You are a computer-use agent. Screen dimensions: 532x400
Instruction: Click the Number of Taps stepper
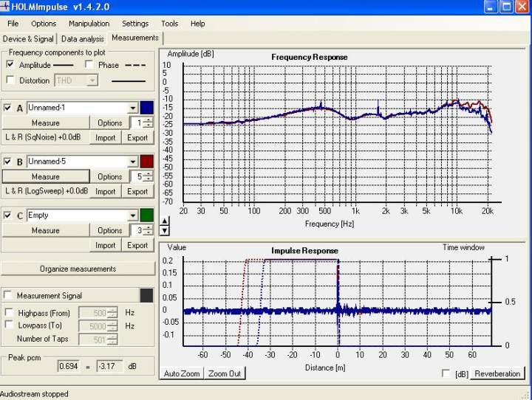point(112,339)
